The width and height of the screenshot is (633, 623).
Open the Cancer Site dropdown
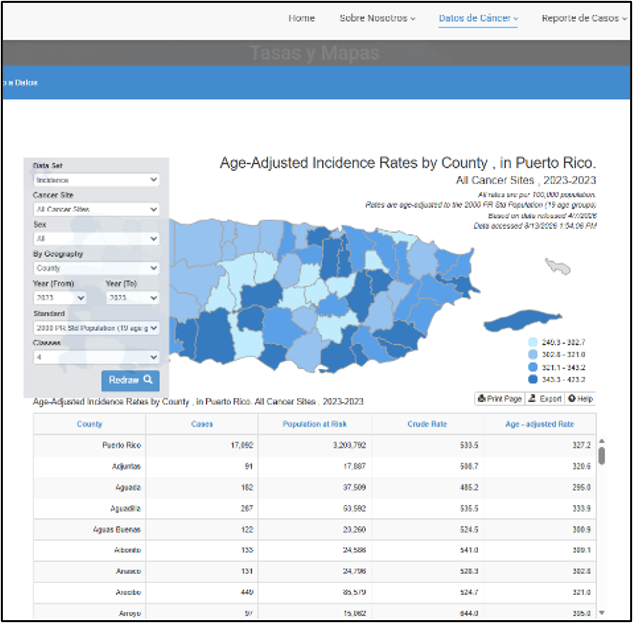(x=96, y=209)
